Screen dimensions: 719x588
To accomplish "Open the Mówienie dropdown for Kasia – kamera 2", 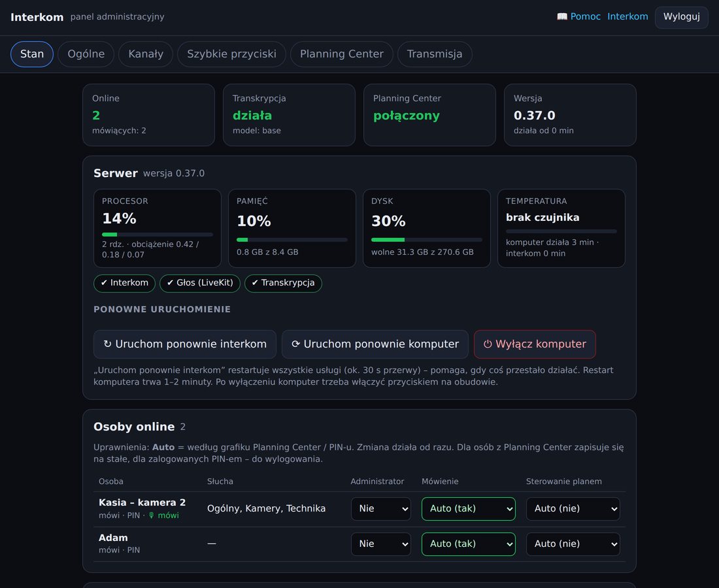I will (468, 509).
